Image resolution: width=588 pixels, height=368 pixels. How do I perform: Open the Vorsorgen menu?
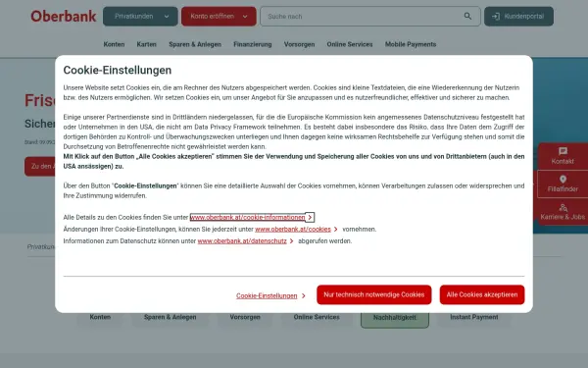299,44
